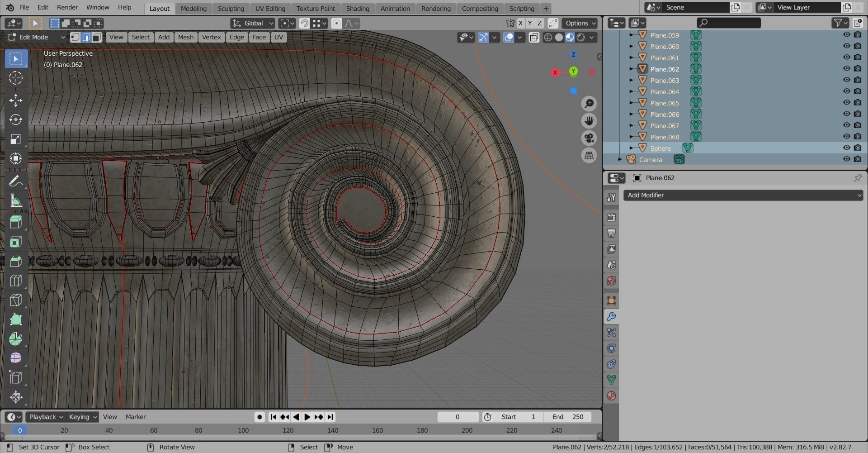Activate the Move tool
The height and width of the screenshot is (453, 868).
[16, 100]
